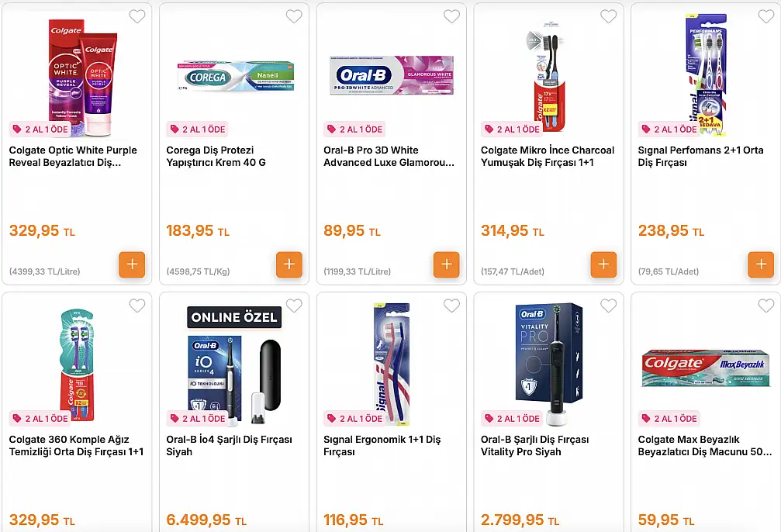Click the 2 AL 1 ÖDE tag on Corega
The width and height of the screenshot is (781, 532).
coord(199,130)
